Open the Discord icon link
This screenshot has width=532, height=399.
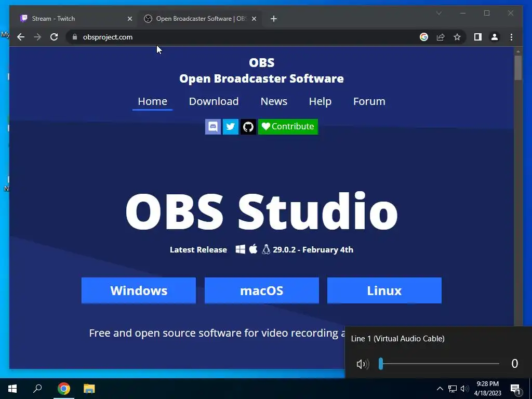pyautogui.click(x=212, y=127)
